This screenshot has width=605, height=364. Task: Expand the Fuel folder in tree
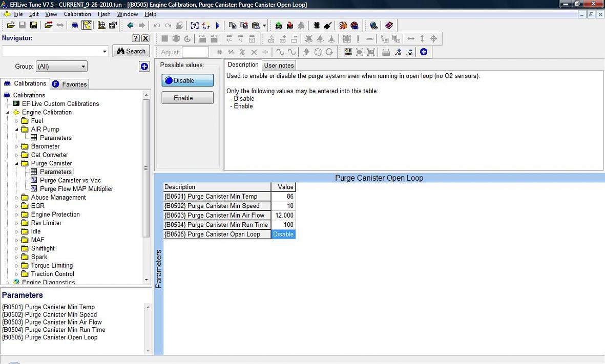coord(17,121)
